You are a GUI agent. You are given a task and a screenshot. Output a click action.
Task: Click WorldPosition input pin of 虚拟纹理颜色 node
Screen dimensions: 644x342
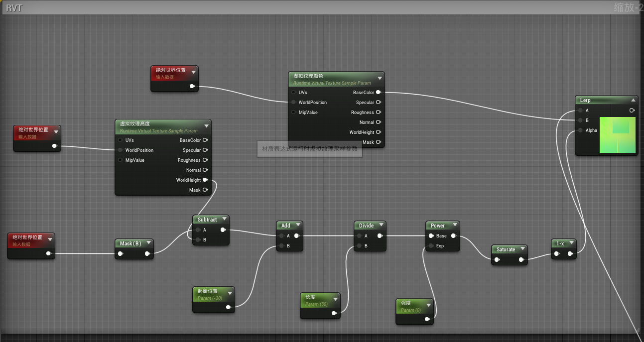coord(294,102)
